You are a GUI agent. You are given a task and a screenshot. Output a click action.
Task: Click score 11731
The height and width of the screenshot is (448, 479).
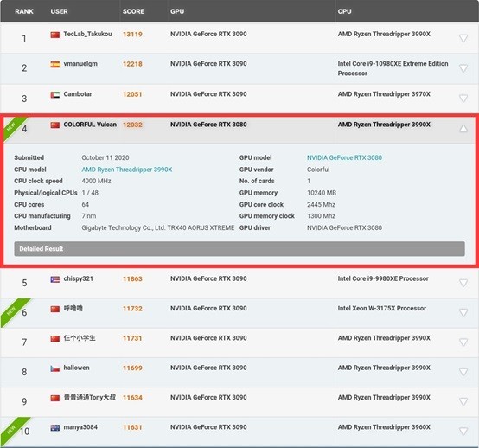tap(132, 338)
